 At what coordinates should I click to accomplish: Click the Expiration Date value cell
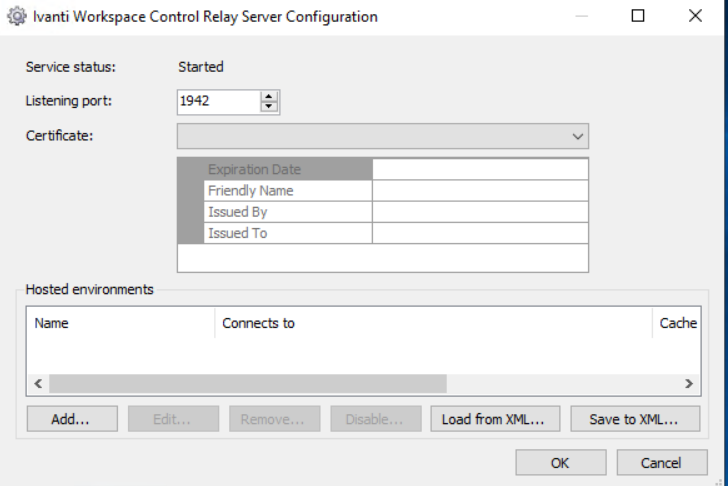[480, 169]
